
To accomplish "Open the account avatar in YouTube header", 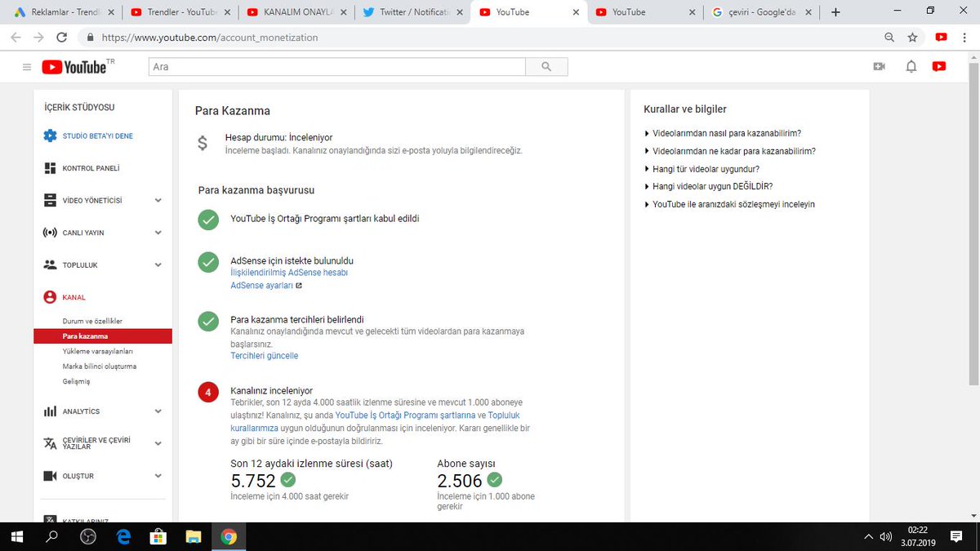I will [x=939, y=67].
